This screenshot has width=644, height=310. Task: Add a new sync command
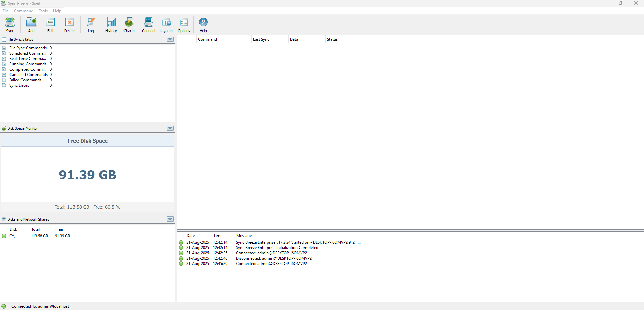[31, 25]
